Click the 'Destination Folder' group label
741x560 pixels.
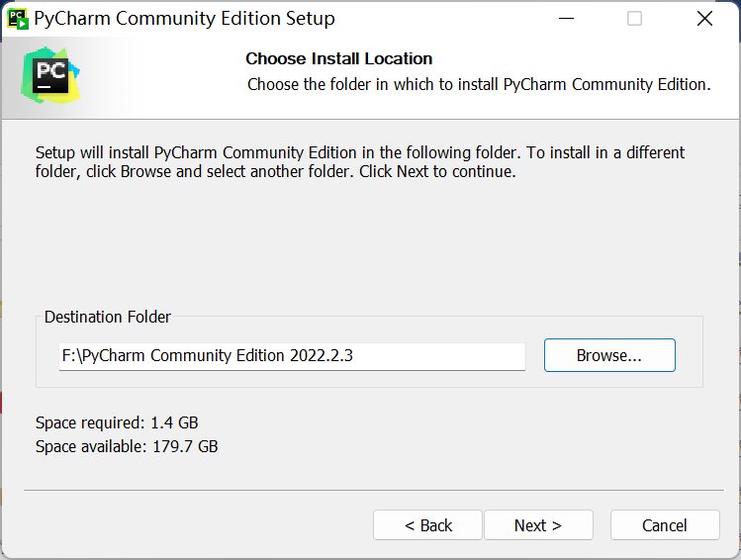[107, 317]
